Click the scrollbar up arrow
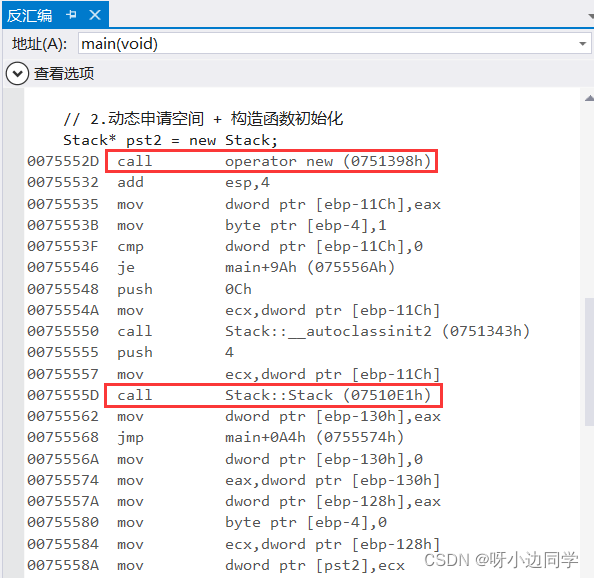The width and height of the screenshot is (594, 578). point(589,98)
